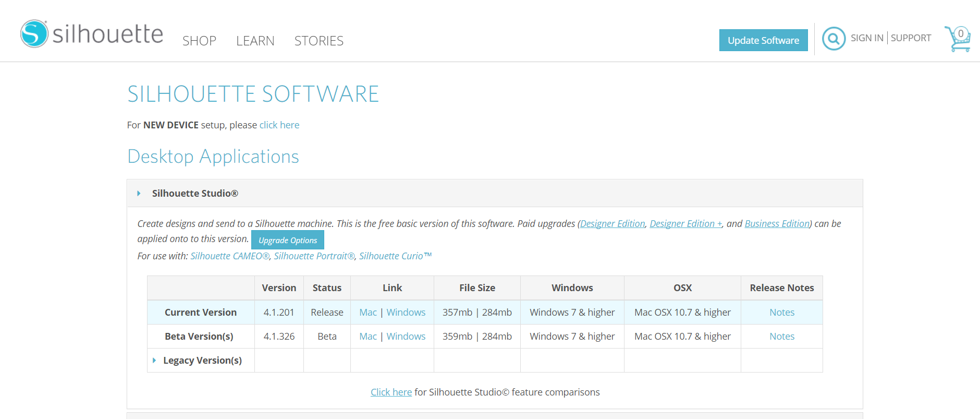Click 'Mac OSX 10.7 & higher' in Current row
This screenshot has width=980, height=419.
click(682, 313)
